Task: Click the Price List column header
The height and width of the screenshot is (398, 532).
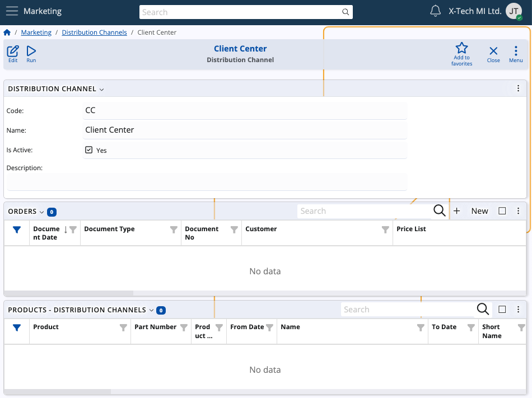Action: pos(411,229)
